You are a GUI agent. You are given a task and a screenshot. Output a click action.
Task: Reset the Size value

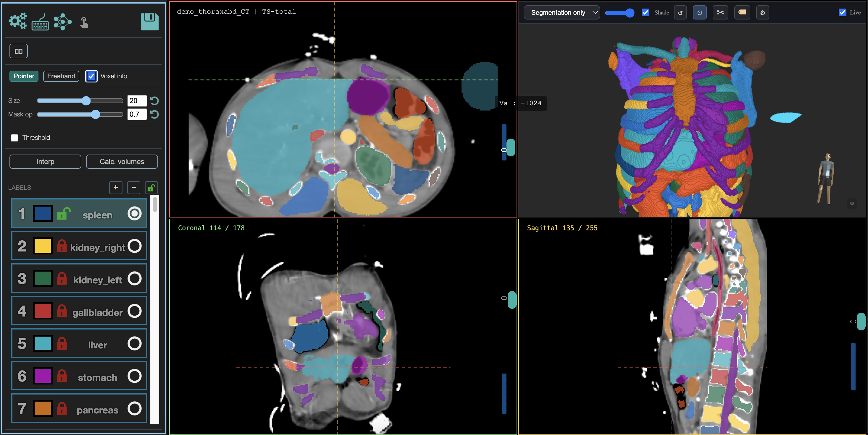tap(154, 101)
